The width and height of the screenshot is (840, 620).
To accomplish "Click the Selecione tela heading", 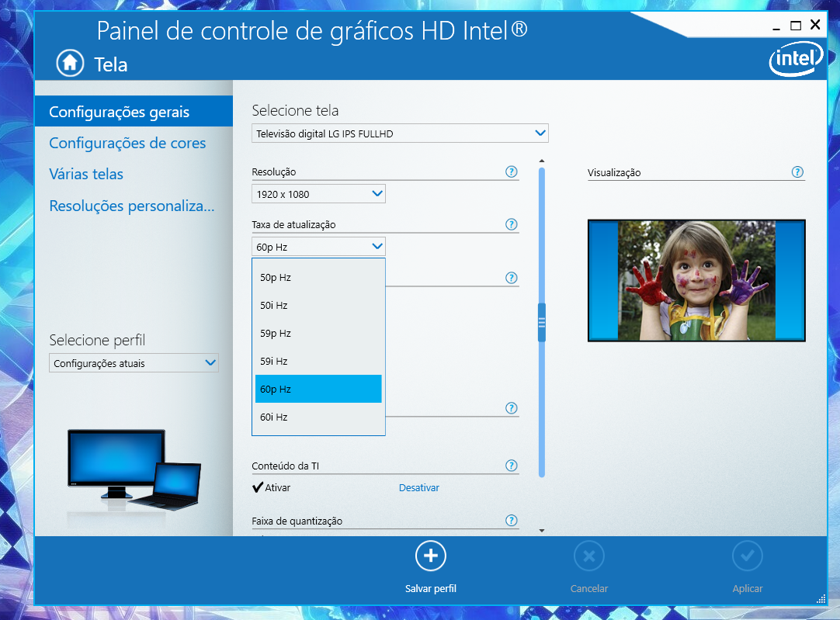I will click(x=295, y=110).
